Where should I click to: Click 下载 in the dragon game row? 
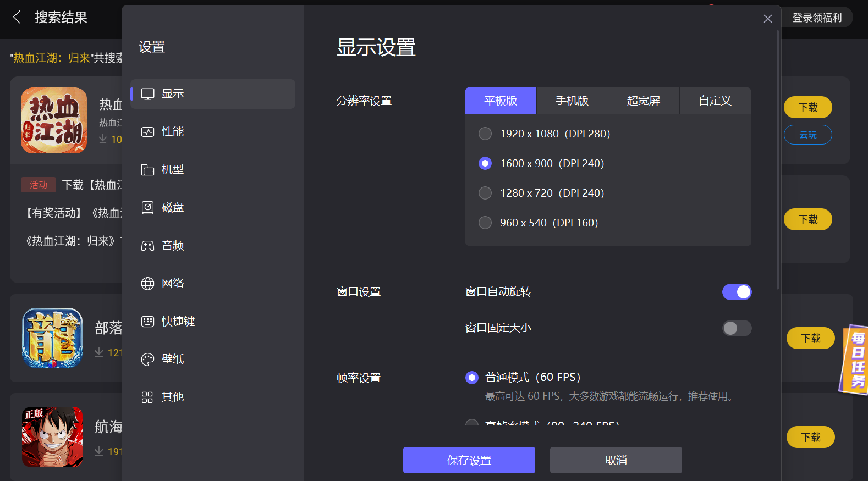811,338
